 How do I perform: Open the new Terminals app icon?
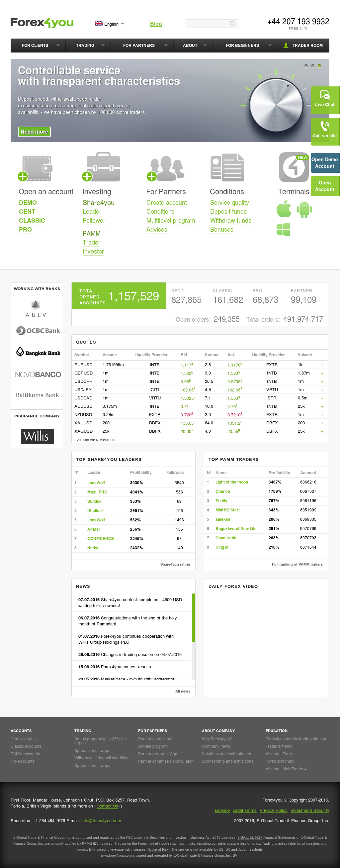click(x=294, y=167)
